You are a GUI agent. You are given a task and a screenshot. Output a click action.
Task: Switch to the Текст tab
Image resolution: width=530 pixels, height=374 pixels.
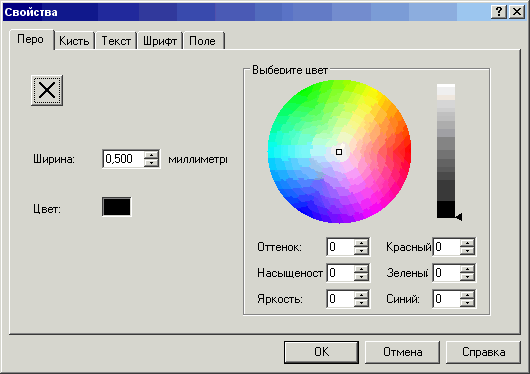(x=116, y=41)
